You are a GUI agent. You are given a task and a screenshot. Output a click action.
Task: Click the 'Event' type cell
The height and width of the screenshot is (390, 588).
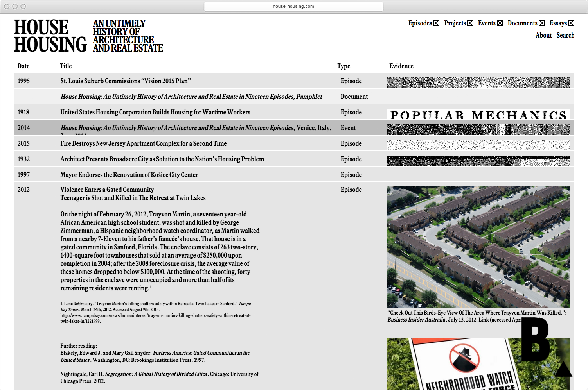348,128
